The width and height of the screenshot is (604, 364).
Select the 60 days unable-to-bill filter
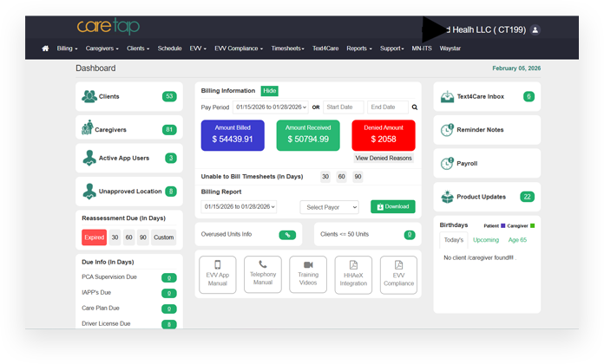[341, 176]
